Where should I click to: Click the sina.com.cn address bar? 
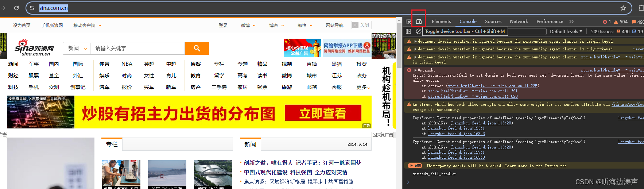(328, 8)
